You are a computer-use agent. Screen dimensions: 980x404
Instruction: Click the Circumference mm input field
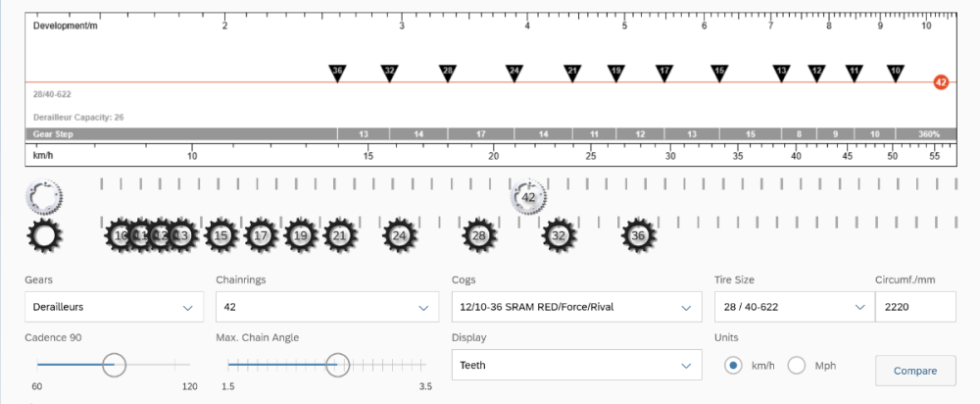pos(914,307)
